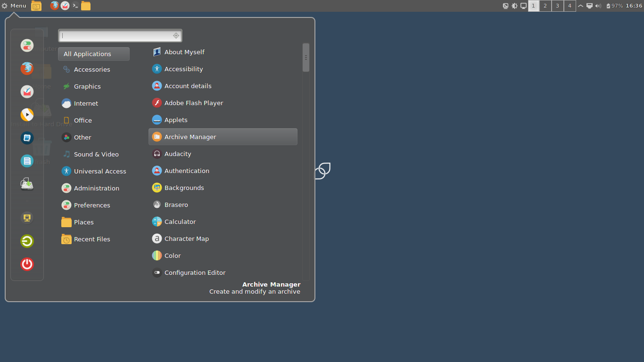This screenshot has width=644, height=362.
Task: Open the Color settings entry
Action: click(x=223, y=255)
